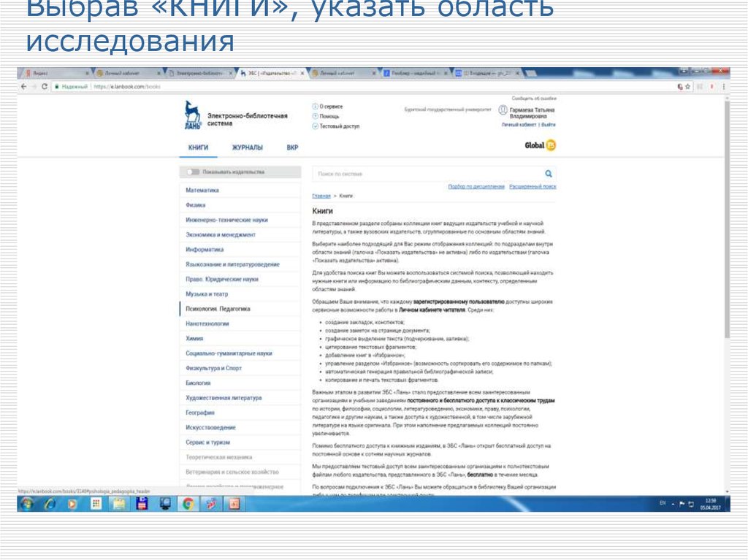Screen dimensions: 748x560
Task: Select the Психология. Педагогика category
Action: pos(217,308)
